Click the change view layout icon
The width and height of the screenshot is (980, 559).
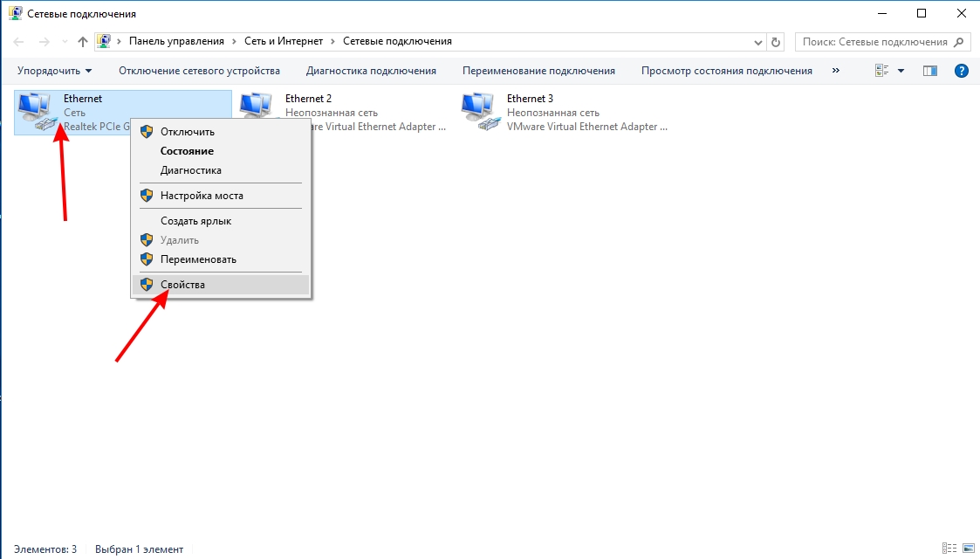(881, 71)
